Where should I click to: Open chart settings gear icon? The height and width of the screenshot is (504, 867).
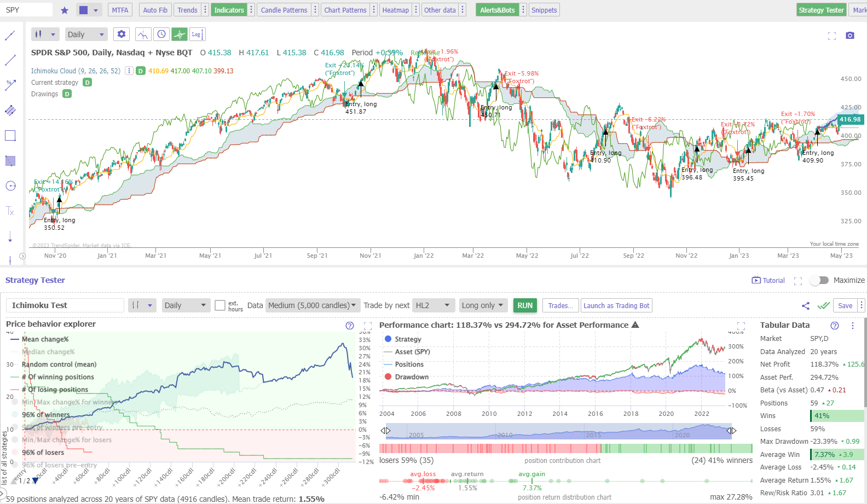[x=122, y=34]
